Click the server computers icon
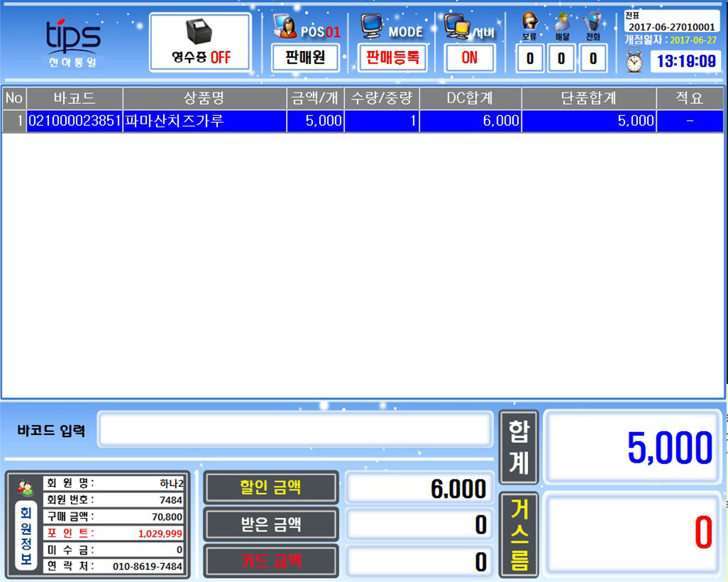The height and width of the screenshot is (582, 728). point(457,26)
